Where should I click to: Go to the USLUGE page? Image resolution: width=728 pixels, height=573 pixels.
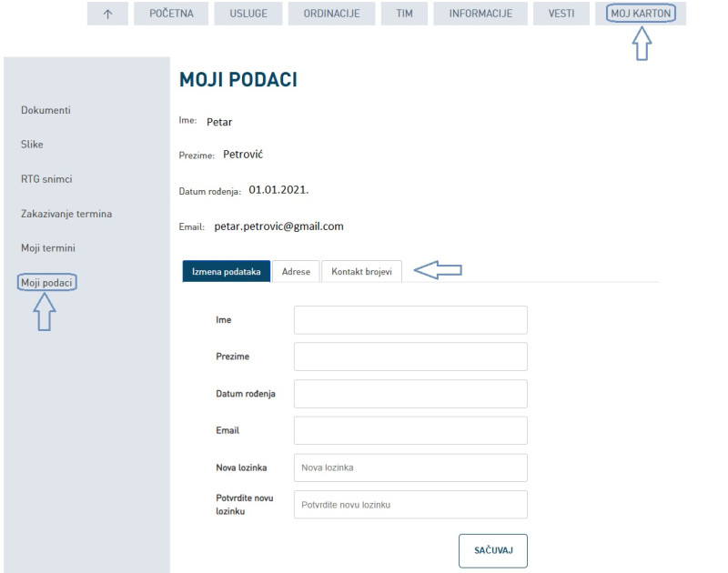(248, 14)
